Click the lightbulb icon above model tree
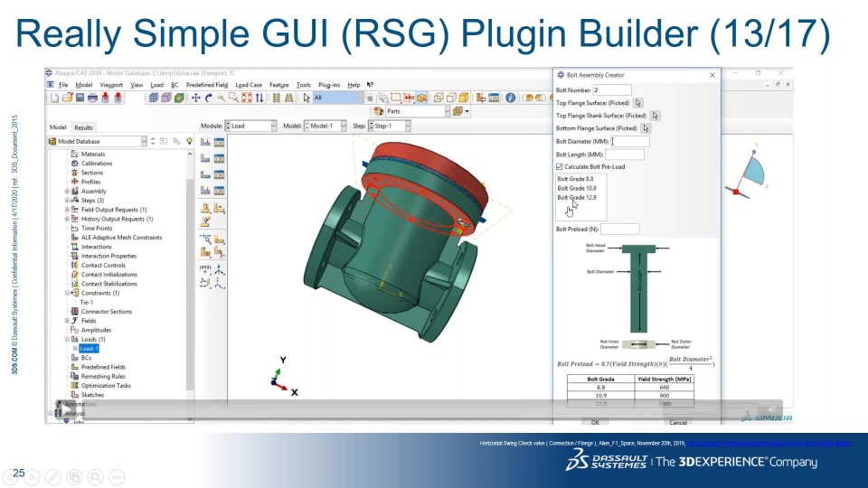Viewport: 868px width, 488px height. tap(189, 141)
